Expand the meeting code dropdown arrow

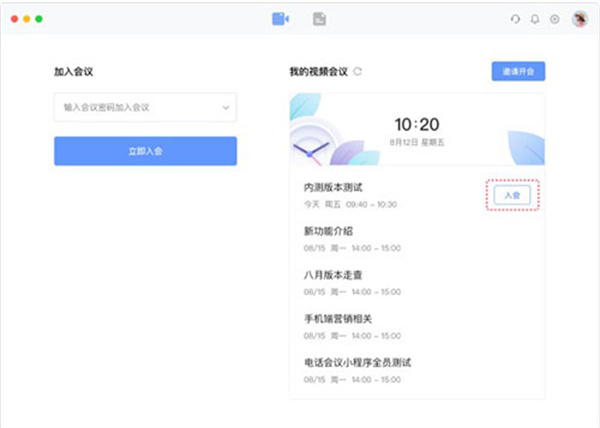click(x=224, y=107)
